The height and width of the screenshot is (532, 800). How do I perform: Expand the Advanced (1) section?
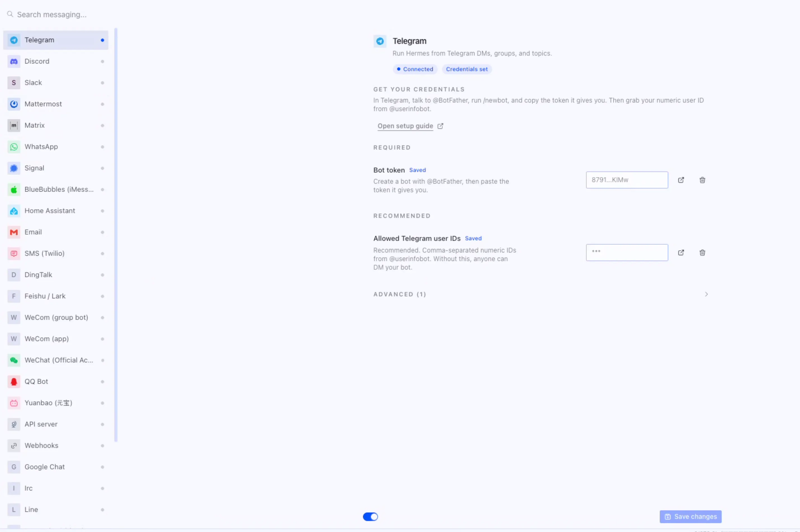540,295
